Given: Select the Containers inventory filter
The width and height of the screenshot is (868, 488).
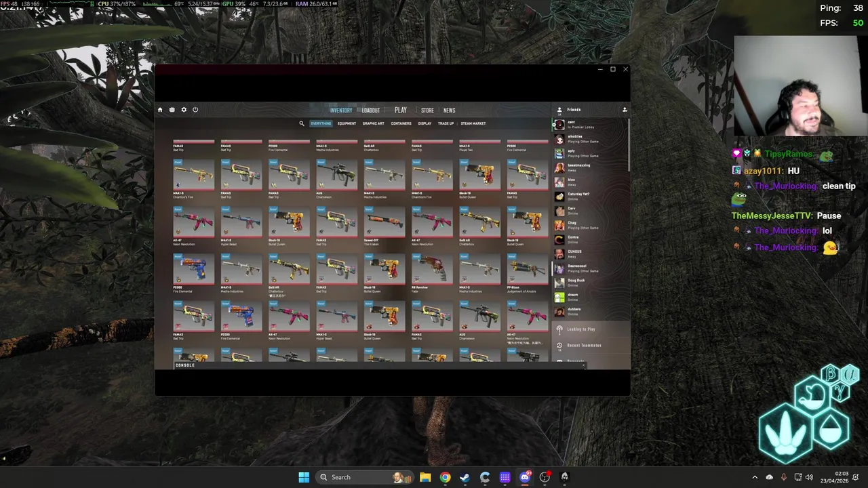Looking at the screenshot, I should pos(401,123).
